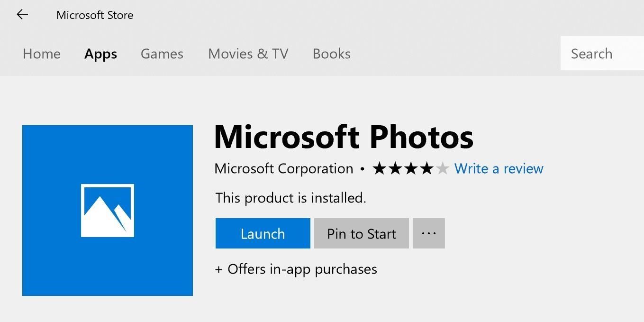Viewport: 644px width, 322px height.
Task: Open the Write a review page
Action: 499,168
